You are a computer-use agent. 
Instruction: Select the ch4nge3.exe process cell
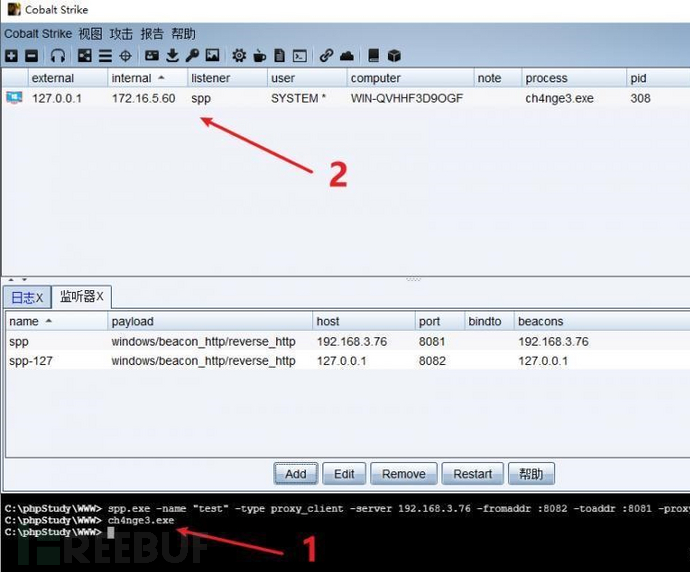[559, 98]
